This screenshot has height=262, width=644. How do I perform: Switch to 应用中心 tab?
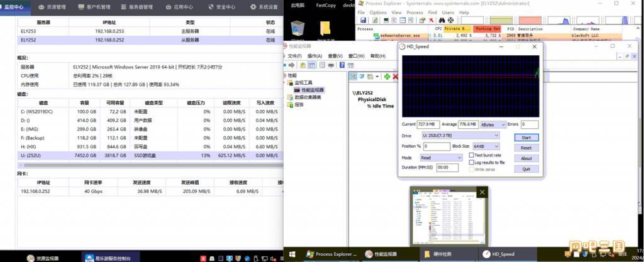point(179,7)
